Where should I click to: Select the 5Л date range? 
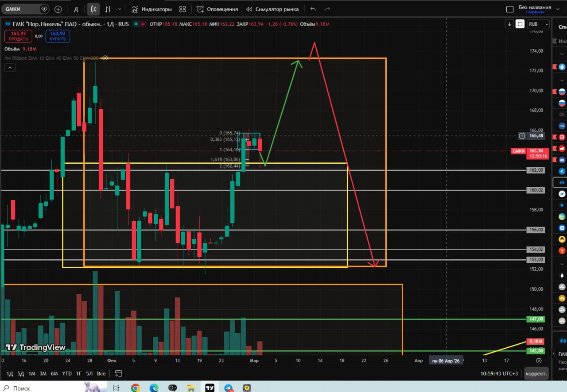coord(89,373)
